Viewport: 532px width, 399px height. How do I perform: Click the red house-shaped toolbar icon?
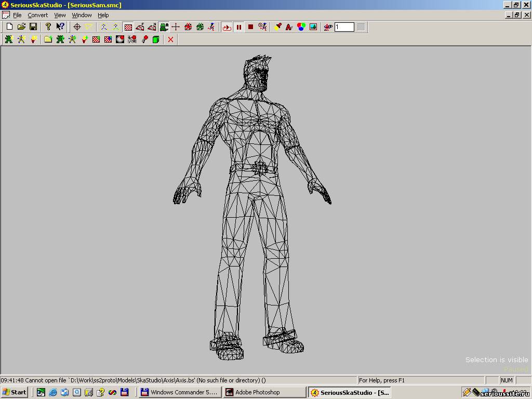188,27
